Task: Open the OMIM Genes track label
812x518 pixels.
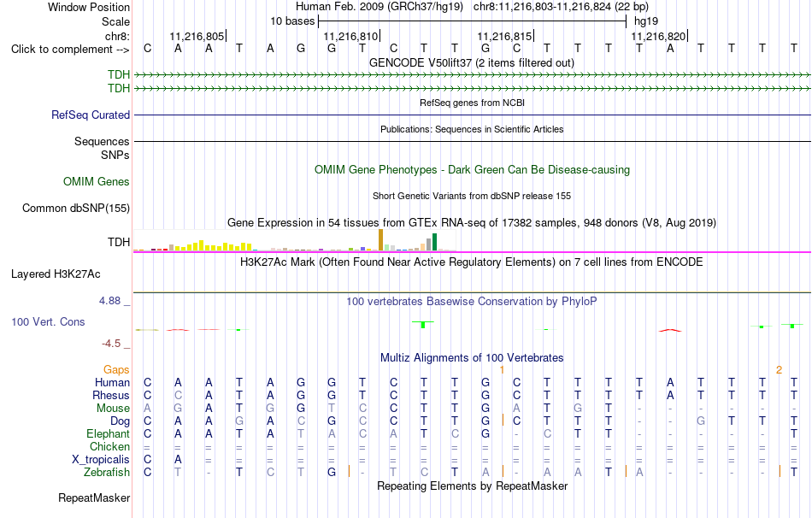Action: pos(97,182)
